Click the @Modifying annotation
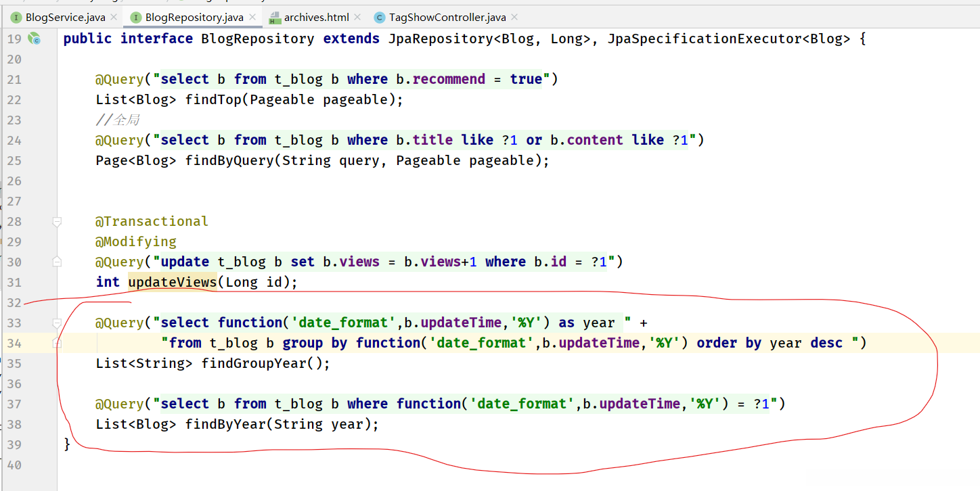This screenshot has height=491, width=980. 136,241
